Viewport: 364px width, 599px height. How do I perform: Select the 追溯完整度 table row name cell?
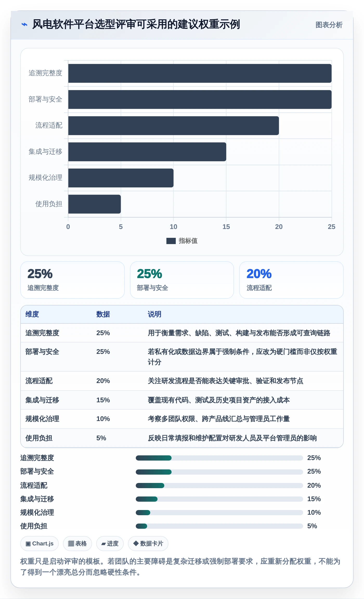(42, 333)
